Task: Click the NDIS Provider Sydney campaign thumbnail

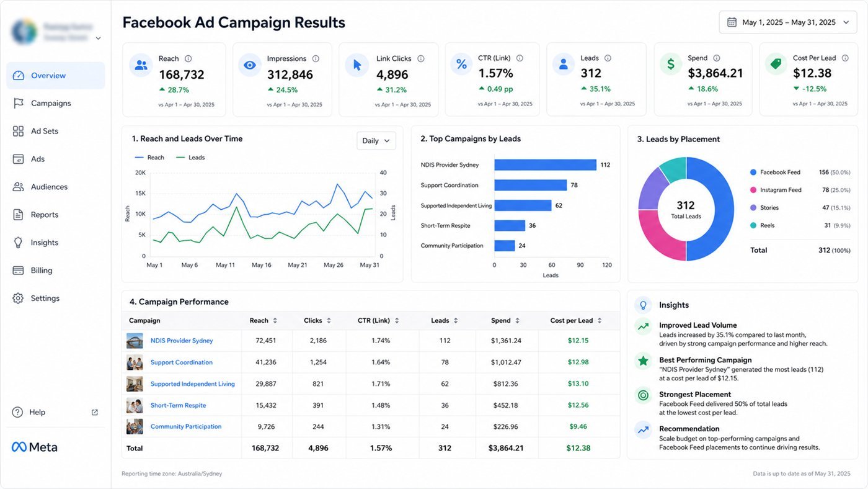Action: coord(135,341)
